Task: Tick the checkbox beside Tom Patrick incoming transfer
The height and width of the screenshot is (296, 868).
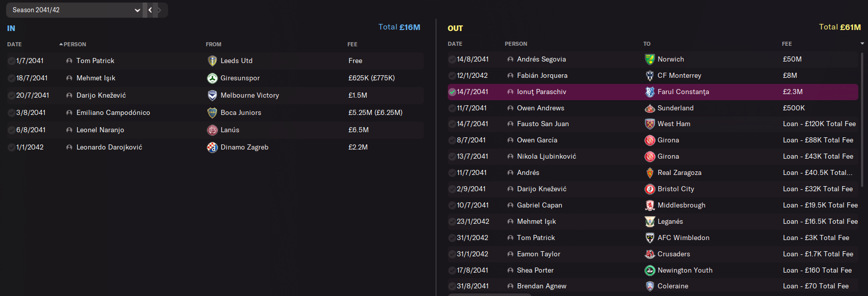Action: [x=11, y=61]
